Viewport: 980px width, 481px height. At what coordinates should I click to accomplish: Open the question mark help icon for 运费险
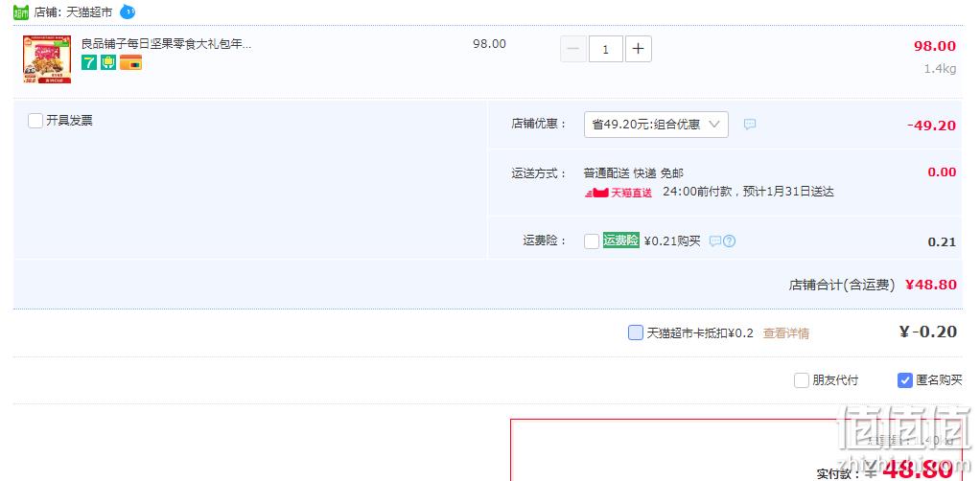pos(729,241)
